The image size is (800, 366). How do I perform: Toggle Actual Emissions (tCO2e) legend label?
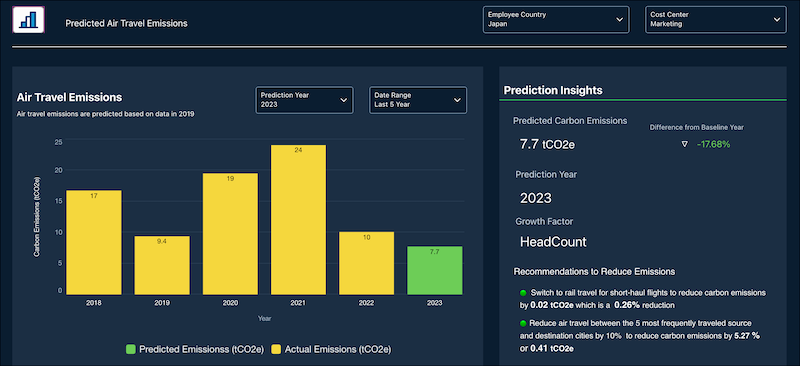tap(338, 350)
